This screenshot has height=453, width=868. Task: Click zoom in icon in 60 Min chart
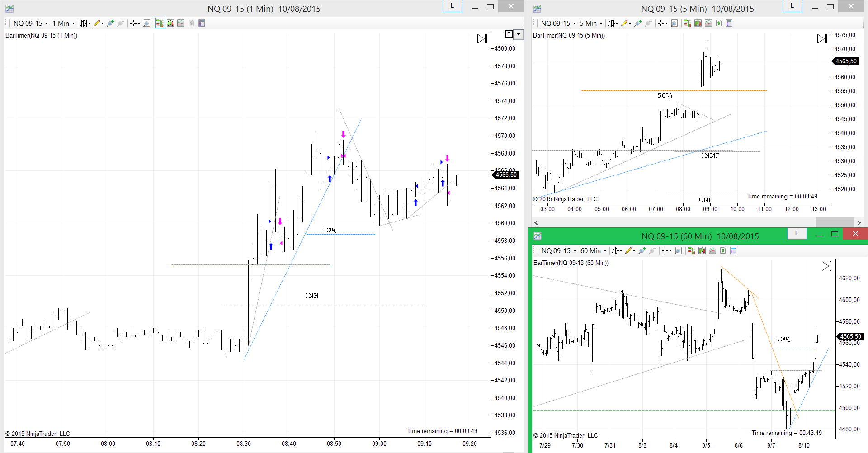coord(642,250)
